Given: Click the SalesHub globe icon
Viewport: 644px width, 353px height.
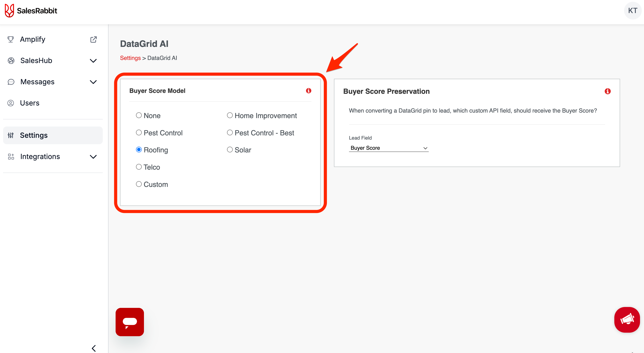Looking at the screenshot, I should pos(11,61).
